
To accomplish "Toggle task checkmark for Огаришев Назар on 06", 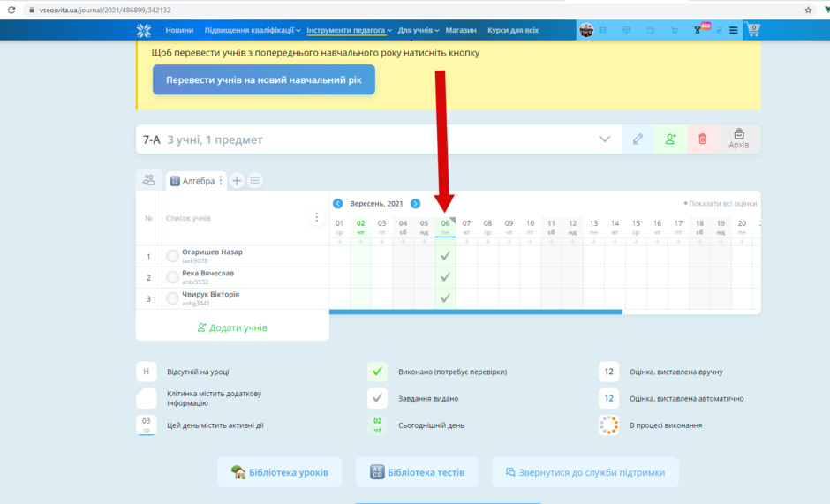I will [445, 256].
